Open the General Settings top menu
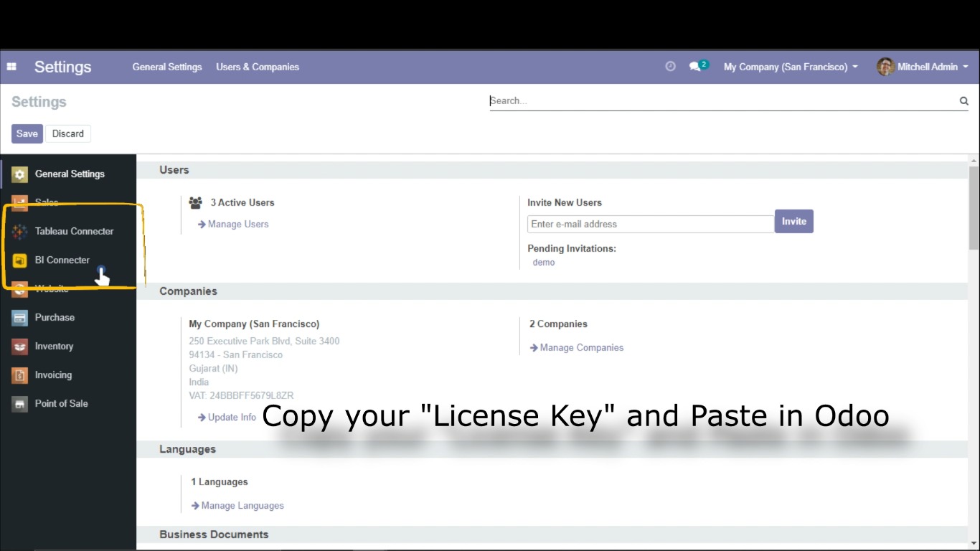Image resolution: width=980 pixels, height=551 pixels. click(x=167, y=67)
